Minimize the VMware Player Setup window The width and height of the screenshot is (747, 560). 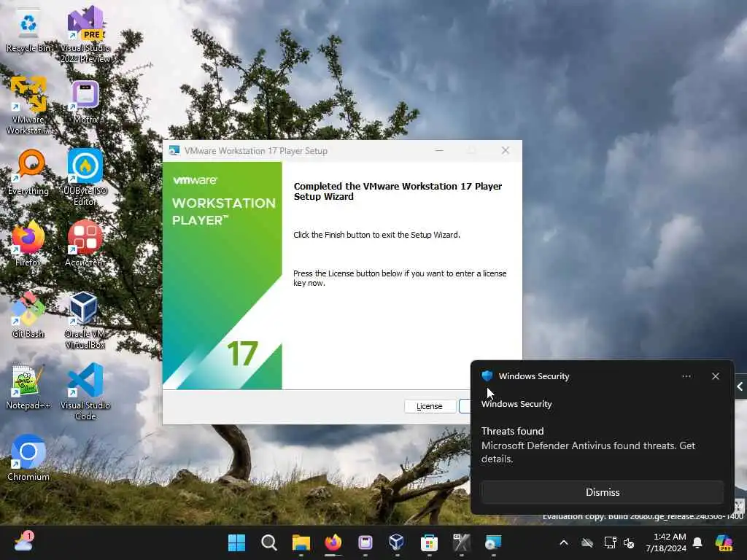tap(439, 150)
